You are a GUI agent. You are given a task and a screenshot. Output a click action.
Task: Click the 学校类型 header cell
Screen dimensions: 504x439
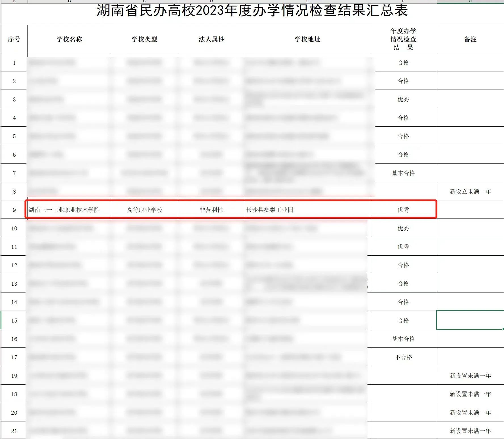[144, 39]
